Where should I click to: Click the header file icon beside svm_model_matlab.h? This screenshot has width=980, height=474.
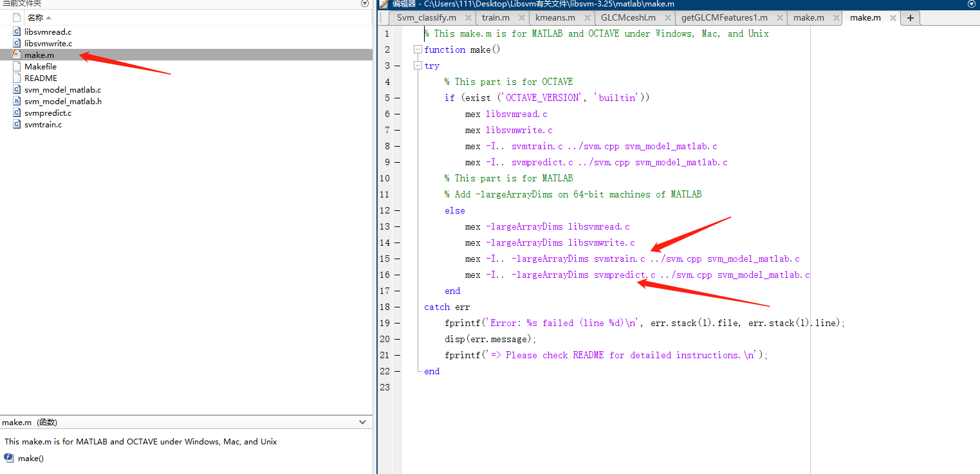(x=16, y=101)
